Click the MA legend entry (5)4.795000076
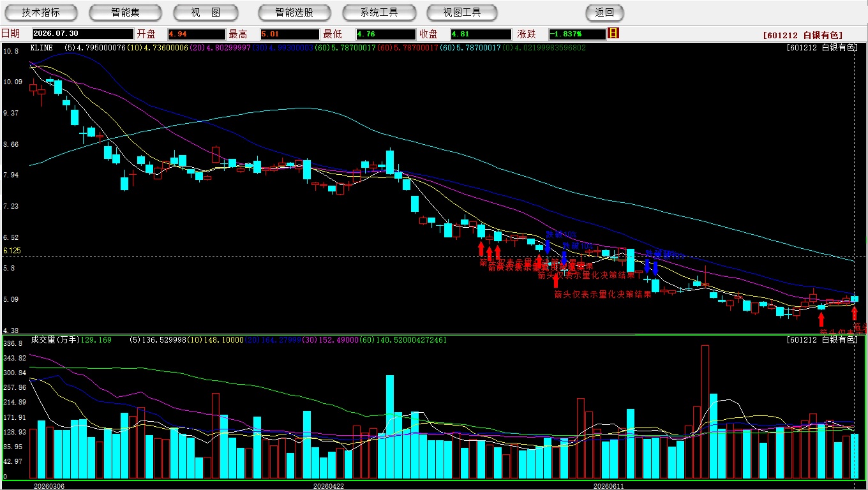Image resolution: width=868 pixels, height=490 pixels. point(95,48)
